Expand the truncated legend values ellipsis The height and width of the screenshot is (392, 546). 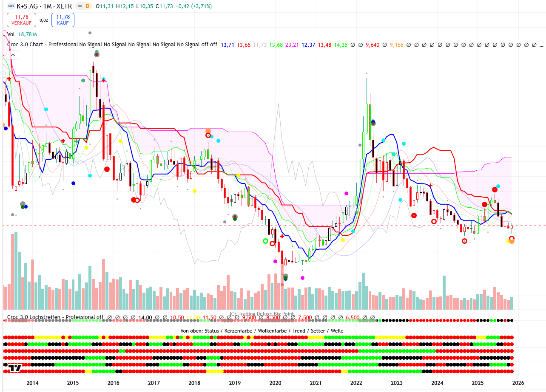pyautogui.click(x=541, y=45)
